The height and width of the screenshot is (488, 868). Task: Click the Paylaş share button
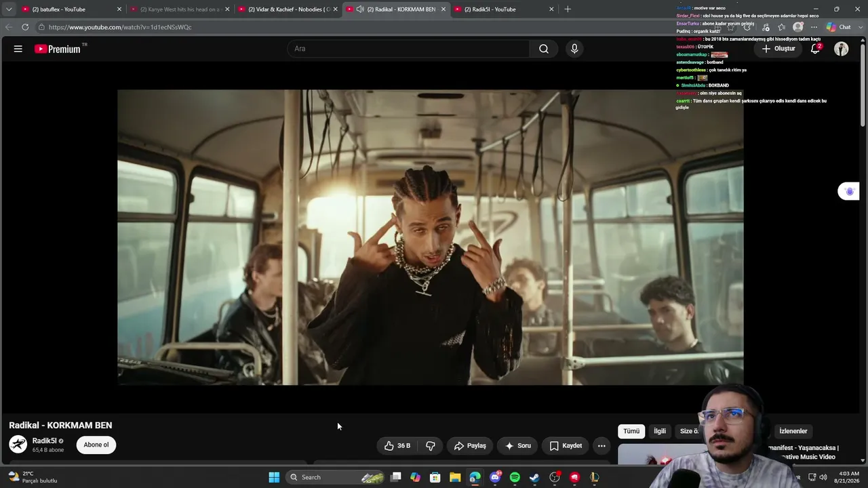coord(470,446)
